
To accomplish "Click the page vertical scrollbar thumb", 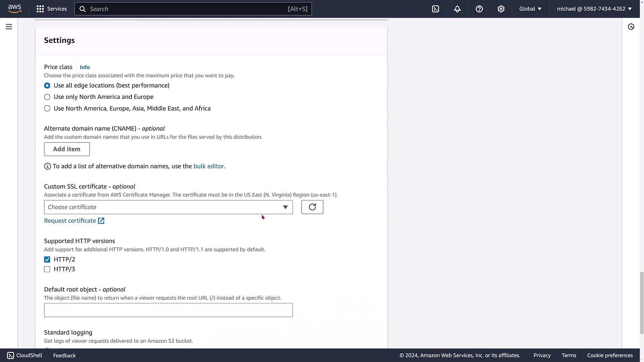I will tap(641, 303).
